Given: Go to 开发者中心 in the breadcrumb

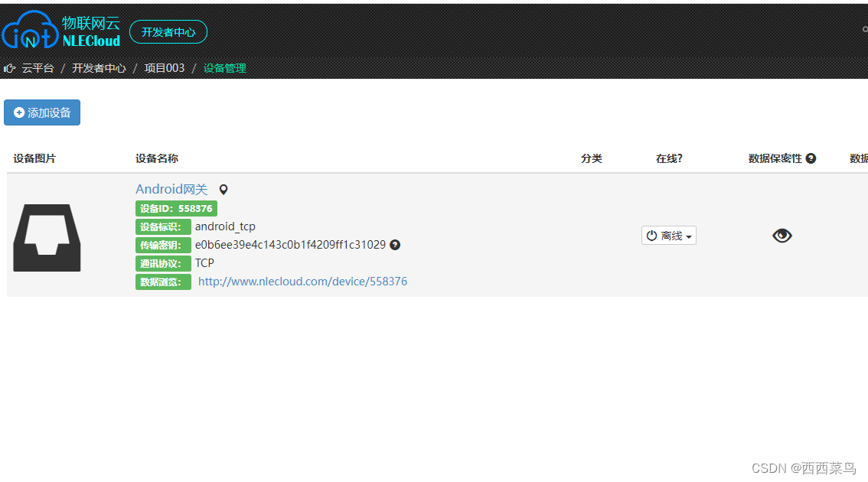Looking at the screenshot, I should [x=99, y=68].
